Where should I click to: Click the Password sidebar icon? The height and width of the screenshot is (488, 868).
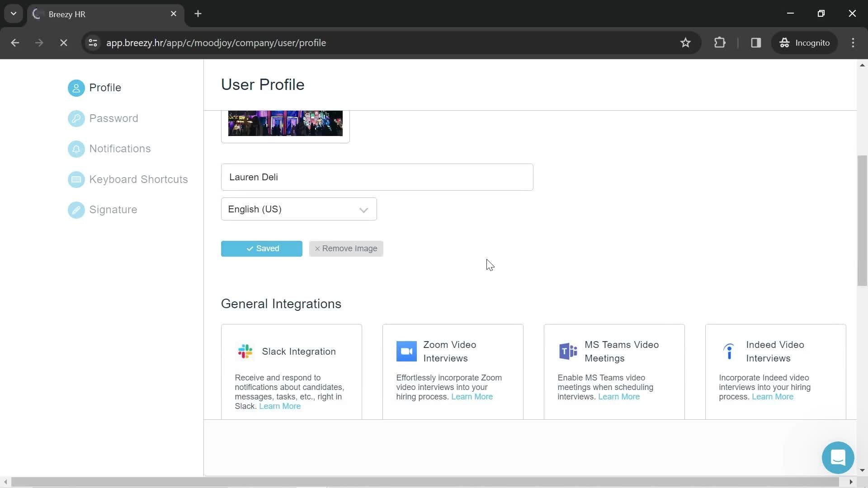75,118
